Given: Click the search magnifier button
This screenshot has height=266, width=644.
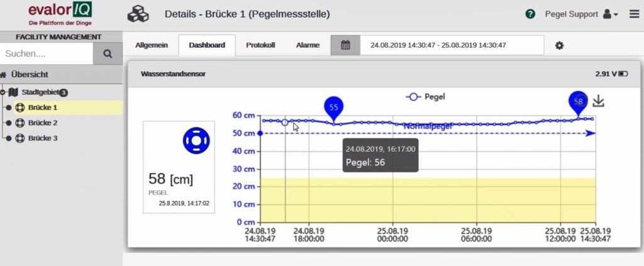Looking at the screenshot, I should (108, 54).
